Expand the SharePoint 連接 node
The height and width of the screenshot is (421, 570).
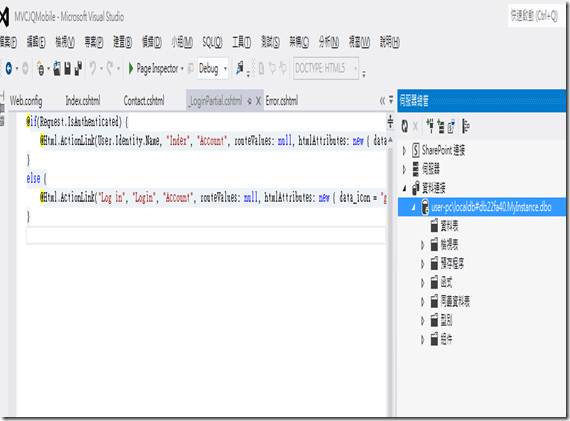tap(404, 150)
